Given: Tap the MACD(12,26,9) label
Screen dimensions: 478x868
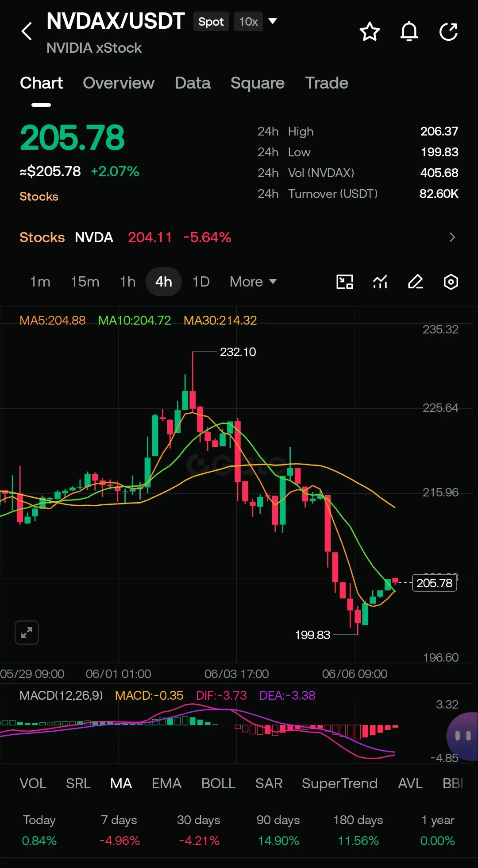Looking at the screenshot, I should 61,695.
